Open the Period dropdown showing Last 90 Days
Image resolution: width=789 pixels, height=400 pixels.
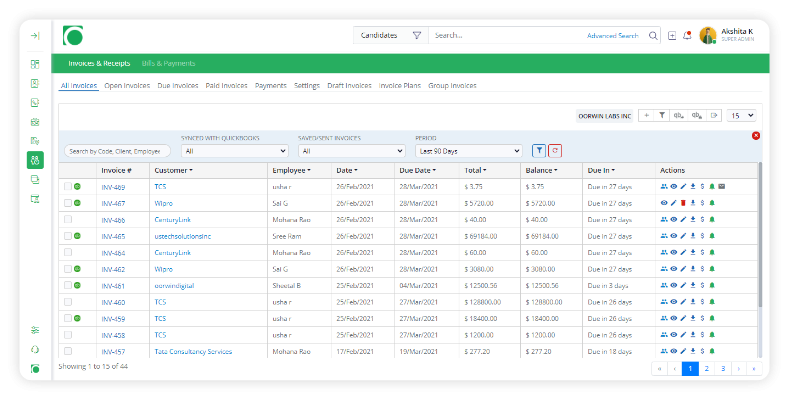(468, 151)
